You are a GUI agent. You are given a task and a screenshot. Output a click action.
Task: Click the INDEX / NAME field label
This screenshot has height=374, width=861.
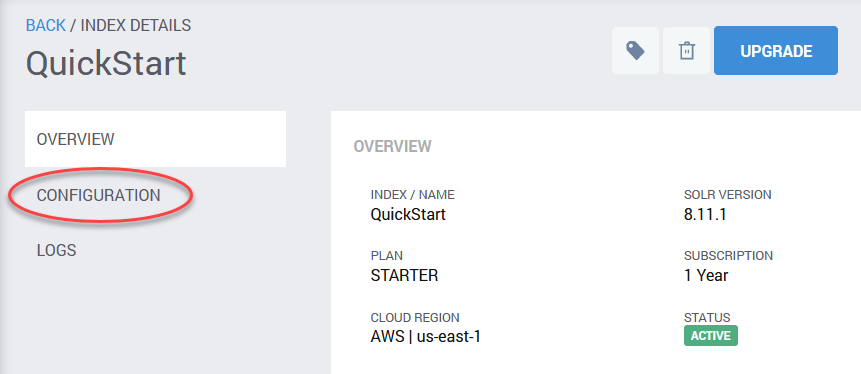(x=412, y=194)
